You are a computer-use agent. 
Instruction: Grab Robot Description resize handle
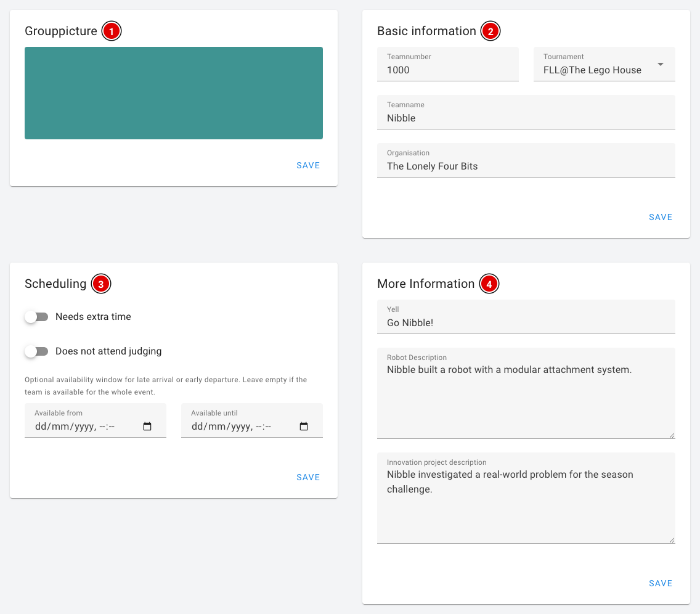pos(672,435)
